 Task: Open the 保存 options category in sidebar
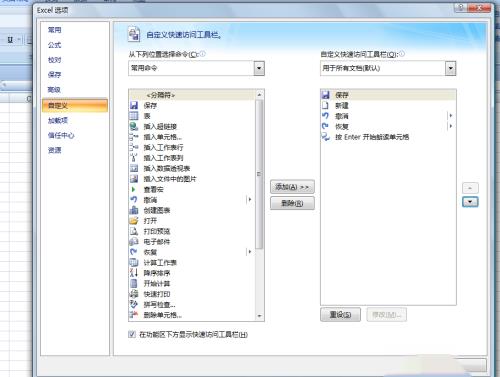tap(55, 75)
